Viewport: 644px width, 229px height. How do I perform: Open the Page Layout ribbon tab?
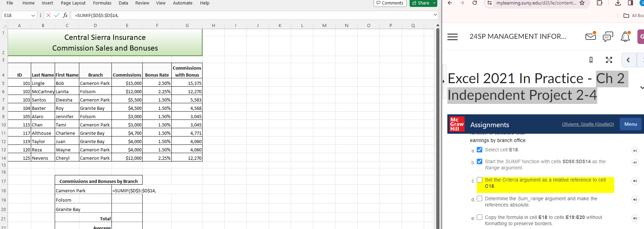pos(73,3)
